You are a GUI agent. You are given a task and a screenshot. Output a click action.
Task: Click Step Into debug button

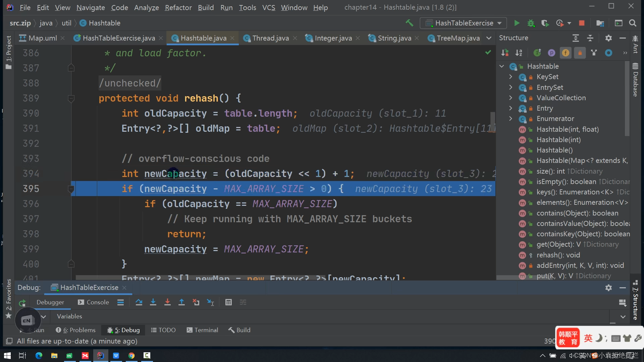(153, 302)
